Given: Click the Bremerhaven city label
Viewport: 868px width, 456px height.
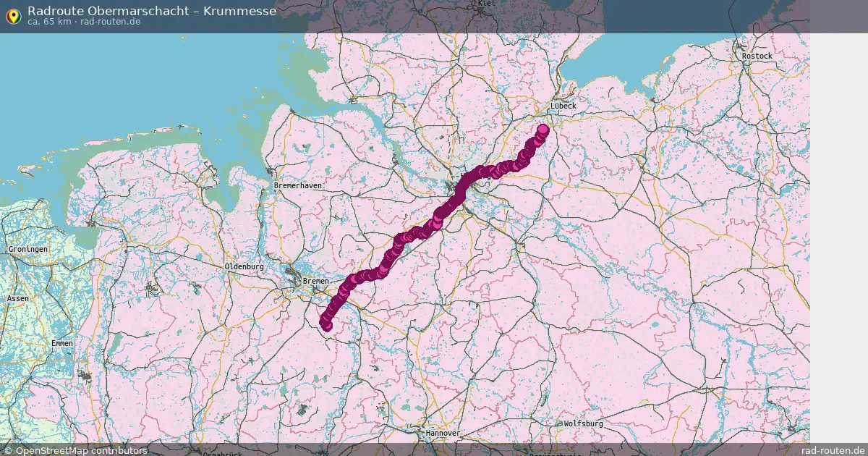Looking at the screenshot, I should click(298, 186).
